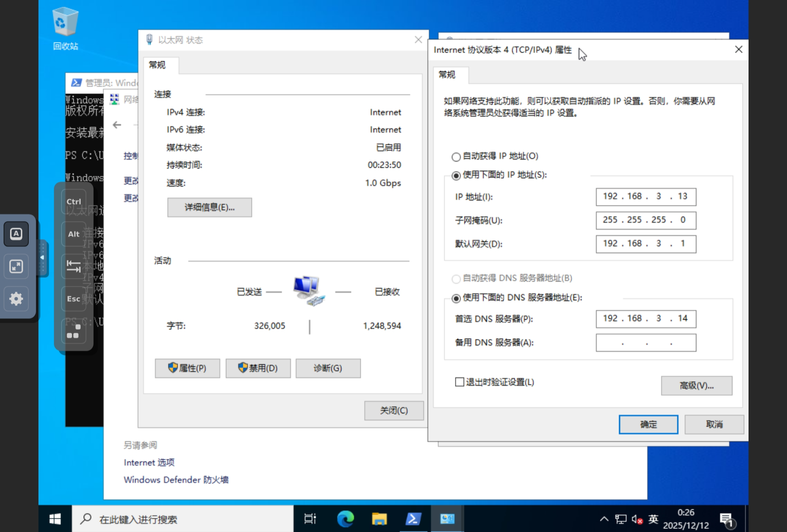Open settings gear in remote sidebar
Screen dimensions: 787x532
coord(16,299)
